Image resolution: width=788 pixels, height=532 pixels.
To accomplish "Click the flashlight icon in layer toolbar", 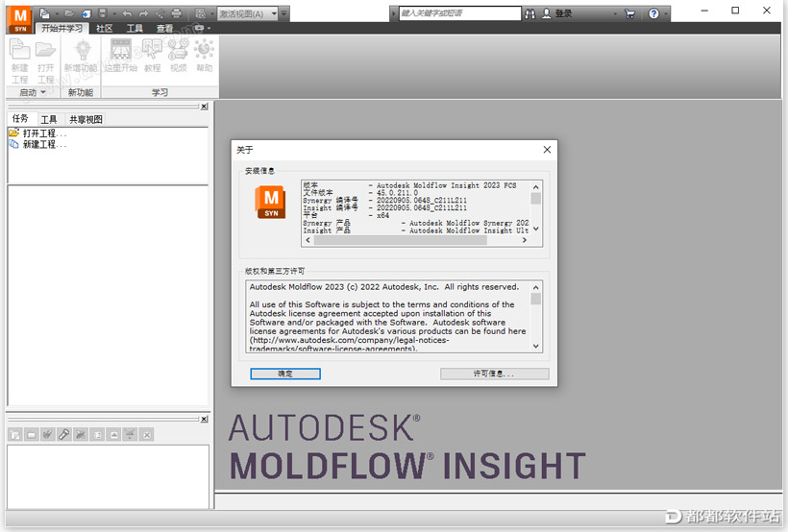I will pos(63,435).
